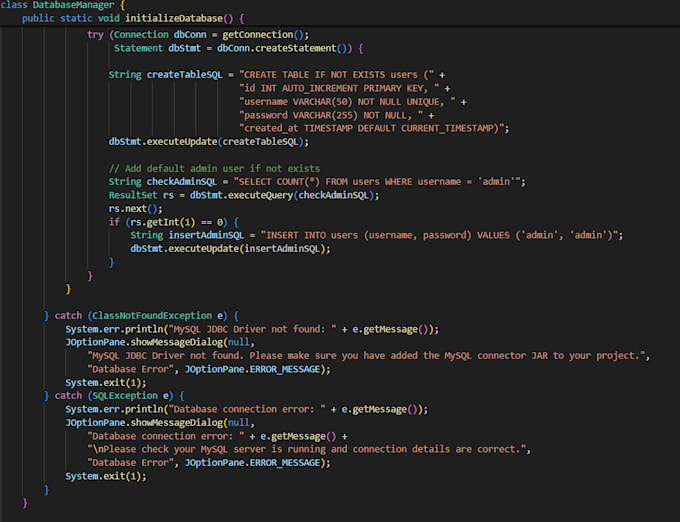Screen dimensions: 680x522
Task: Click 'if (rs.getInt(1) == 0)' condition
Action: 173,222
